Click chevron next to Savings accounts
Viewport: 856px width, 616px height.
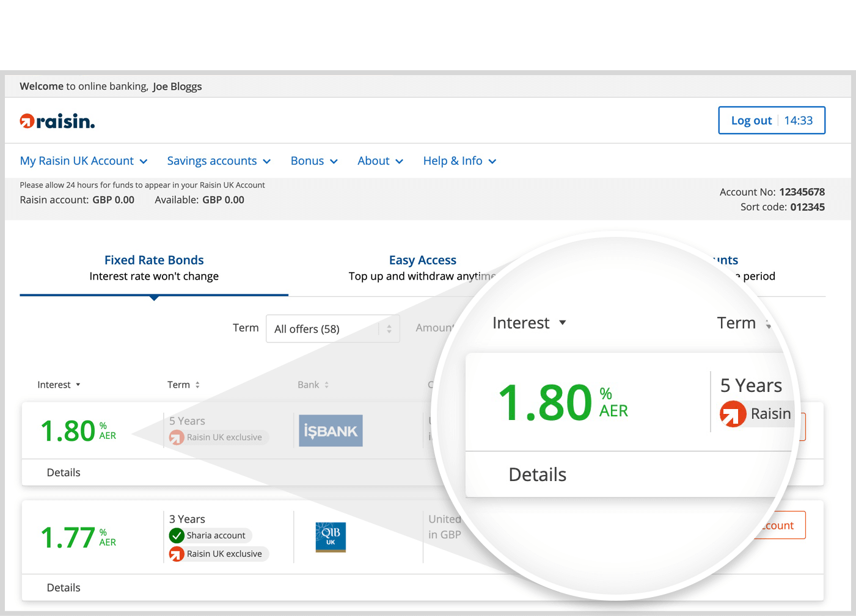pyautogui.click(x=266, y=161)
